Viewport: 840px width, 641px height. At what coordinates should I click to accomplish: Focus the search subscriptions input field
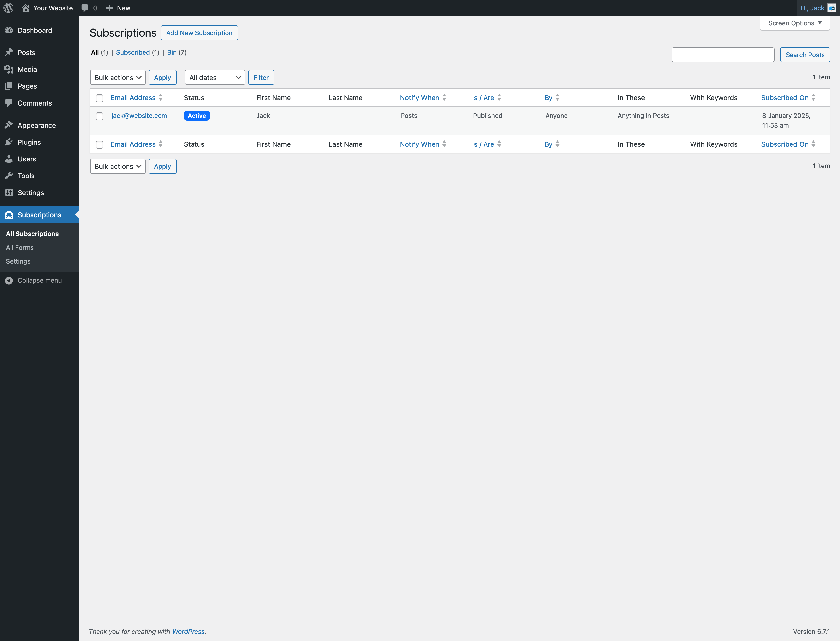click(x=723, y=55)
